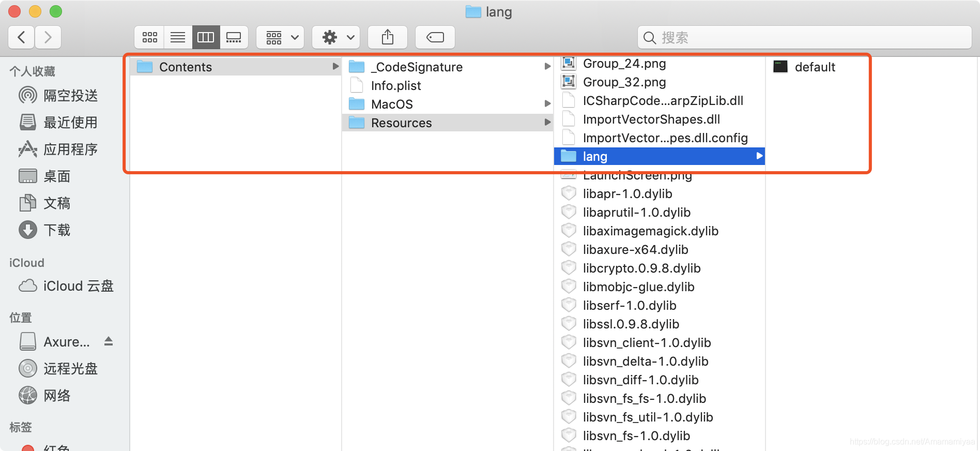This screenshot has height=451, width=980.
Task: Click the Edit Tags button
Action: click(435, 37)
